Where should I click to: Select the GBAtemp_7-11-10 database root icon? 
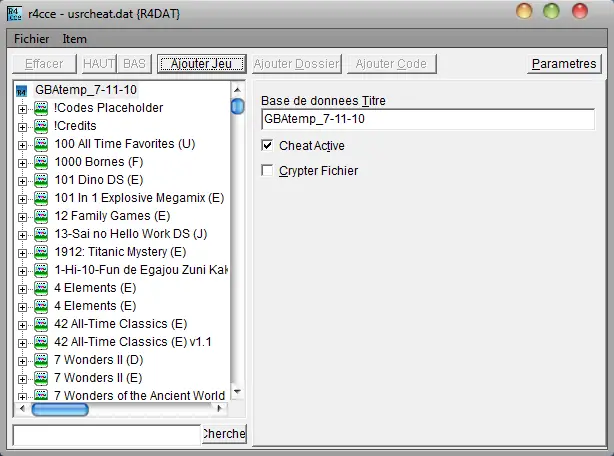(21, 92)
